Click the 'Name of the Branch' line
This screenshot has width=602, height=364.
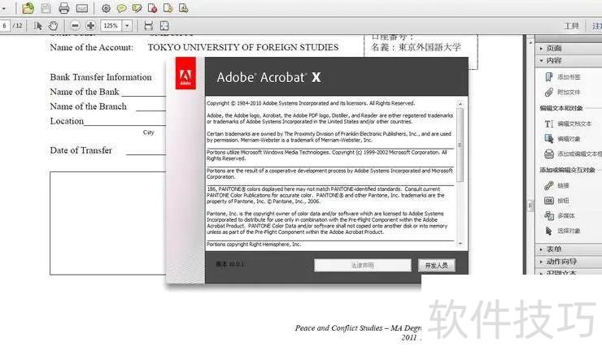[89, 106]
